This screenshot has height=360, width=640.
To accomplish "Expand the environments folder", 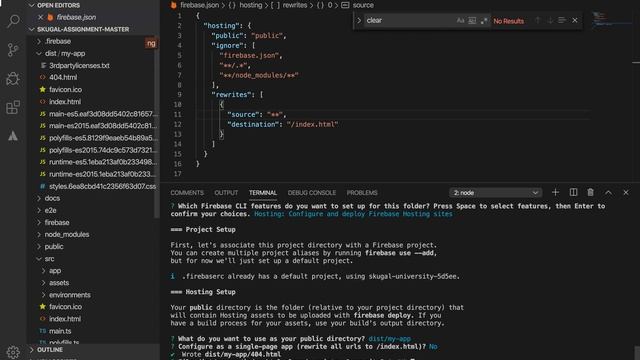I will coord(69,295).
